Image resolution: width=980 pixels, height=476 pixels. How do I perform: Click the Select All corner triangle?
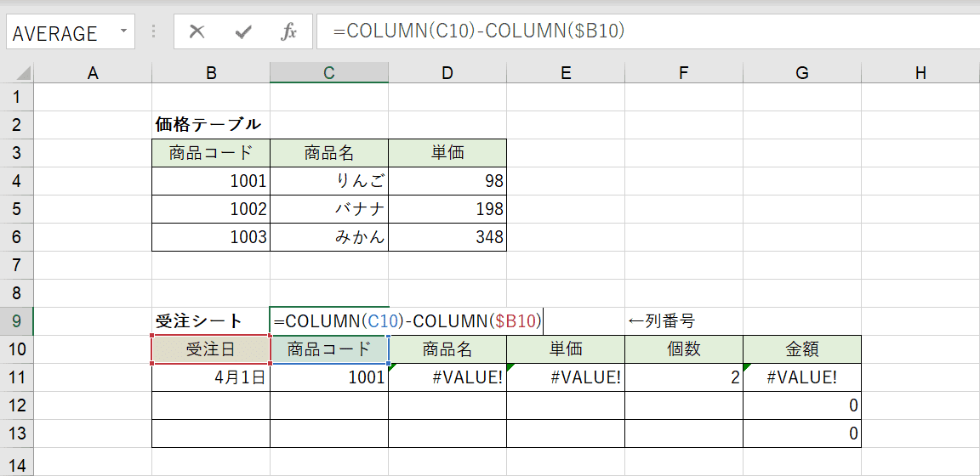pyautogui.click(x=24, y=74)
